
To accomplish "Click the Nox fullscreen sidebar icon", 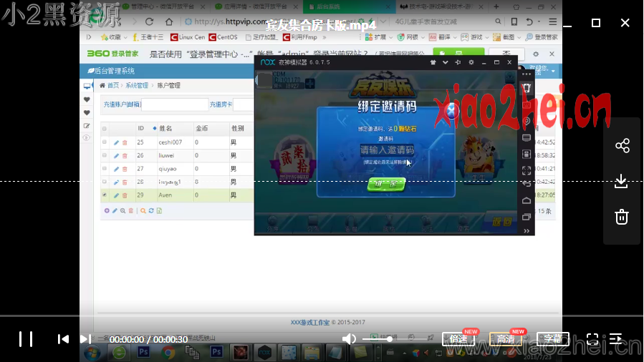I will (x=527, y=170).
